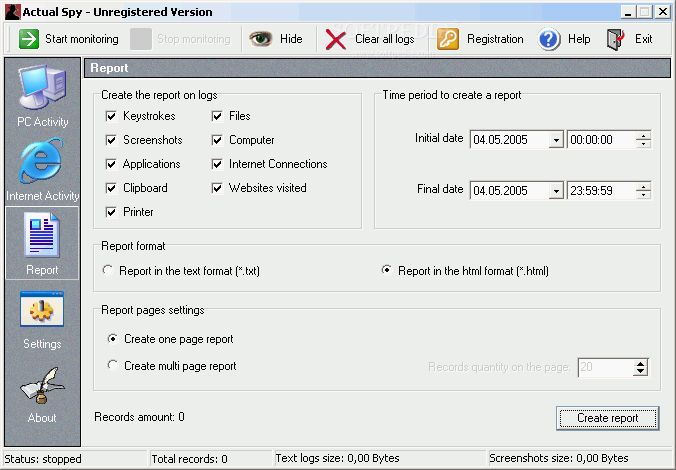Click the Final date time spinner arrows
Viewport: 676px width, 470px height.
(643, 190)
